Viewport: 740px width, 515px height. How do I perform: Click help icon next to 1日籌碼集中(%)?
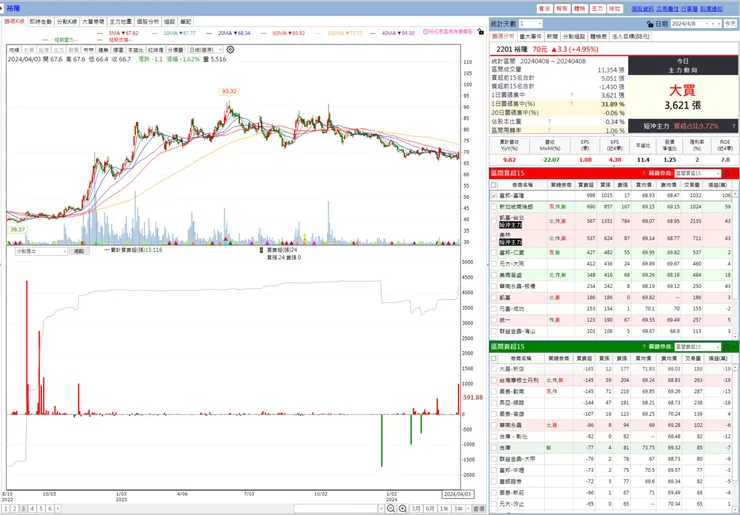(572, 104)
